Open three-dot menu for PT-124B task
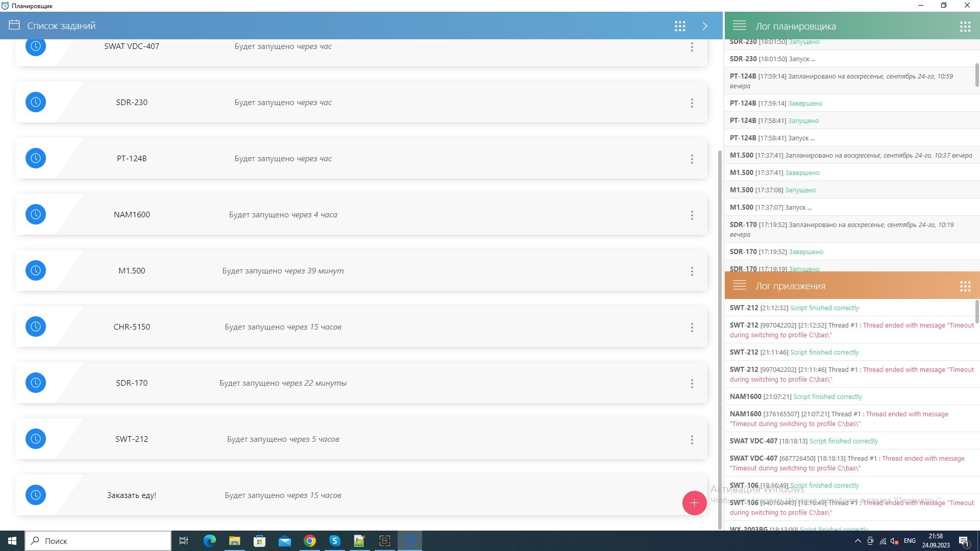Viewport: 980px width, 551px height. [x=692, y=159]
